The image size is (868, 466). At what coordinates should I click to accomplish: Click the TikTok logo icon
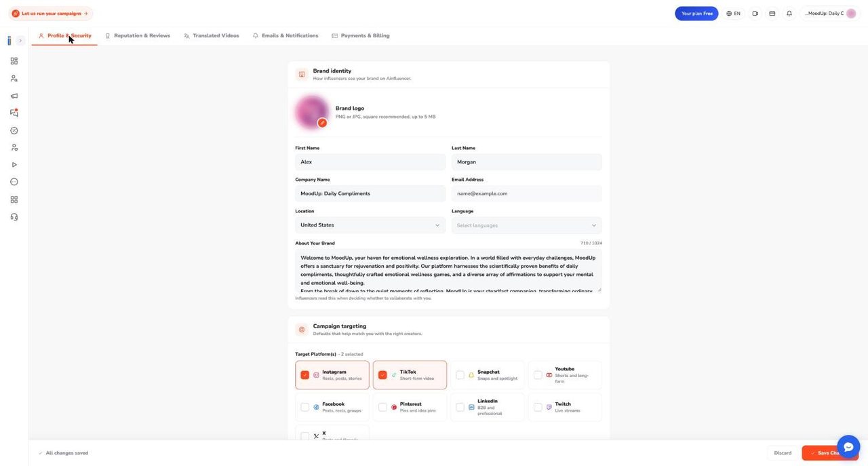tap(394, 375)
